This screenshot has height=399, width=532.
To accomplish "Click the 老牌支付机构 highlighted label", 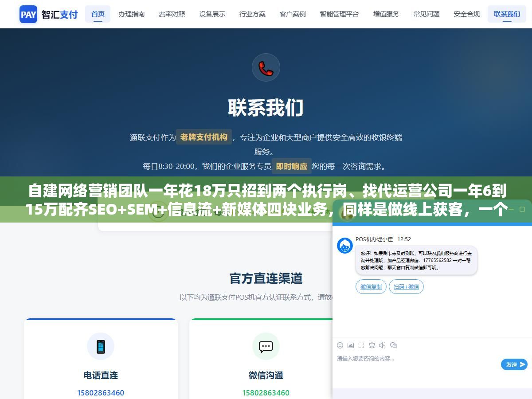I will coord(204,137).
